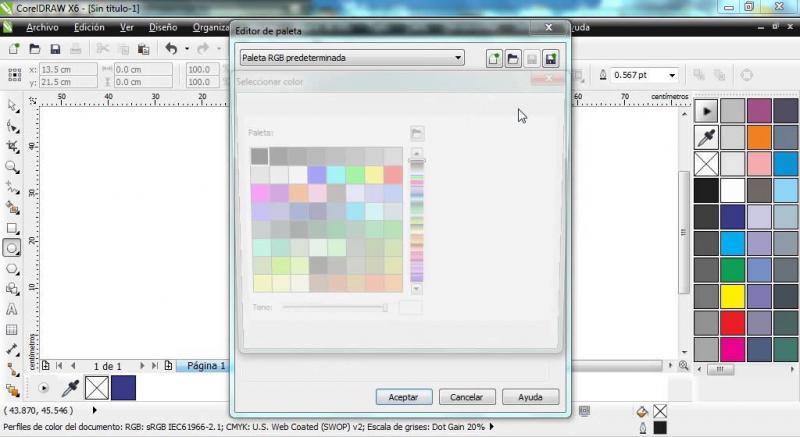Activate the Ellipse tool
This screenshot has width=800, height=437.
pos(12,248)
